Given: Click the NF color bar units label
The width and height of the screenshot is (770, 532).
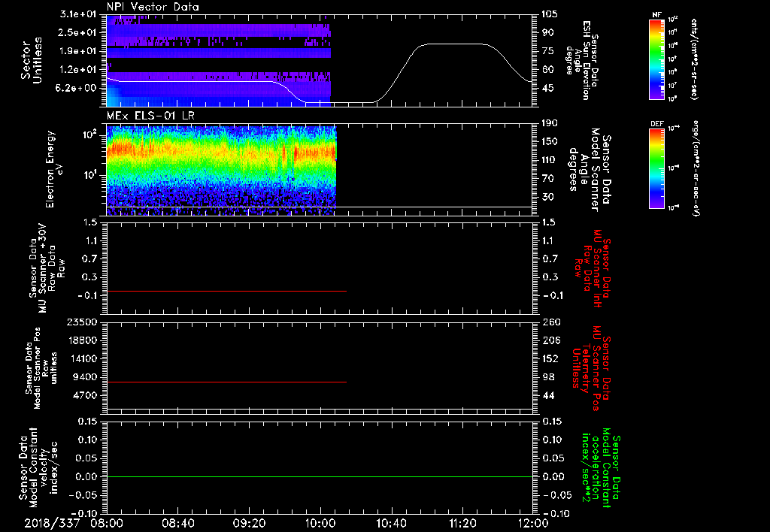Looking at the screenshot, I should pos(694,59).
